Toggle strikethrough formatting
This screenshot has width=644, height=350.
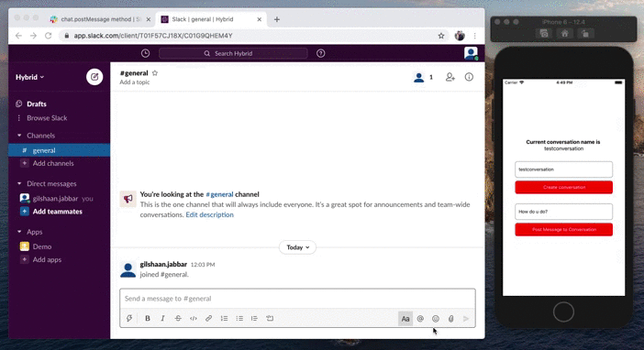(178, 319)
